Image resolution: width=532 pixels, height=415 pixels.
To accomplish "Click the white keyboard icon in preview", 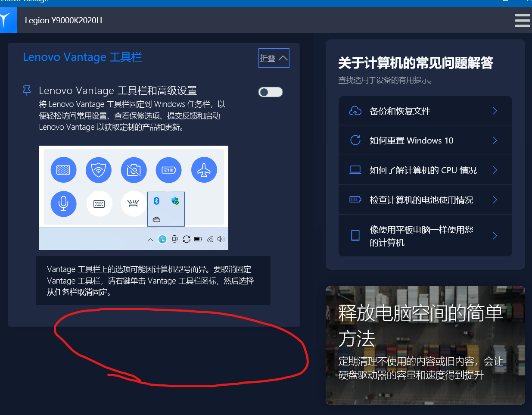I will click(100, 203).
